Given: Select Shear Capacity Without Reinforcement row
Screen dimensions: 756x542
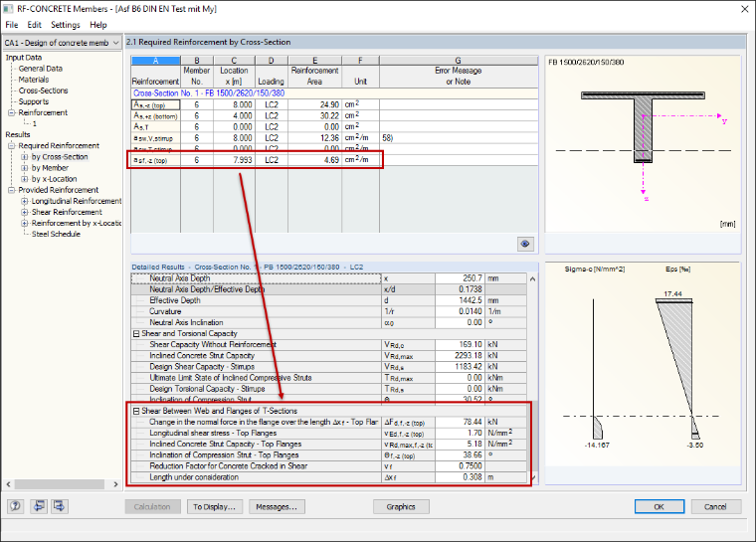Looking at the screenshot, I should 329,345.
